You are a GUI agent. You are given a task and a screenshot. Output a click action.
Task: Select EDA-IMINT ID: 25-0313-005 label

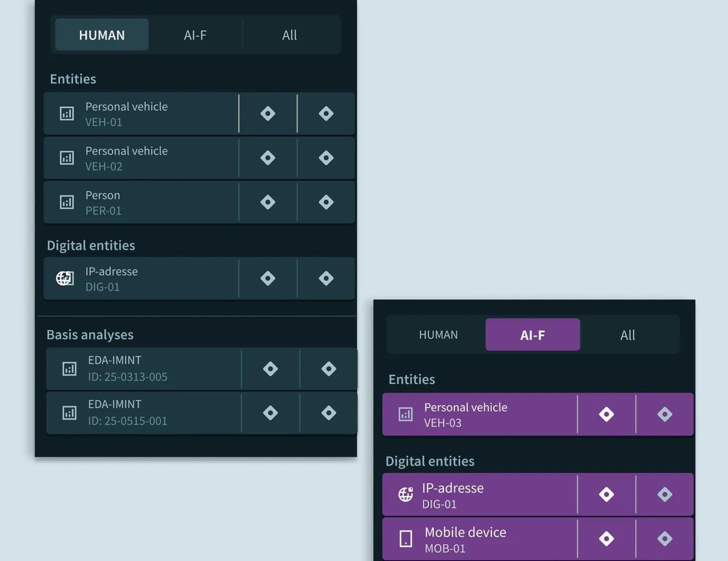127,369
